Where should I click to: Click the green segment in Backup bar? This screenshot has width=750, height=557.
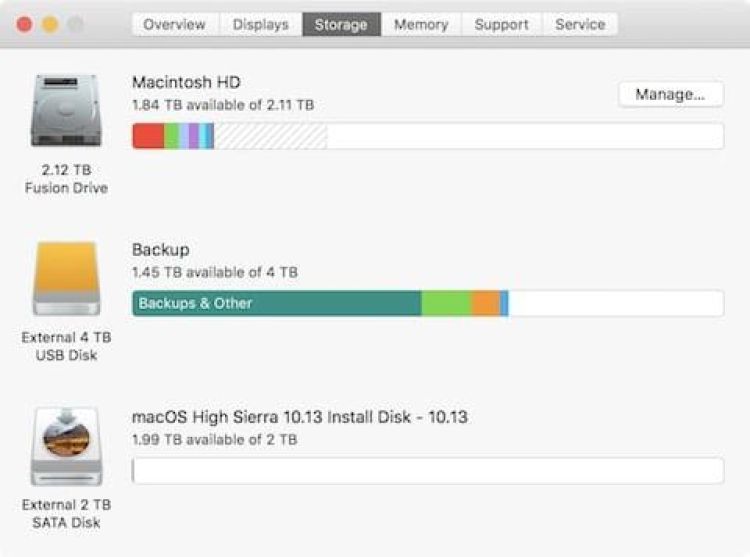point(446,303)
